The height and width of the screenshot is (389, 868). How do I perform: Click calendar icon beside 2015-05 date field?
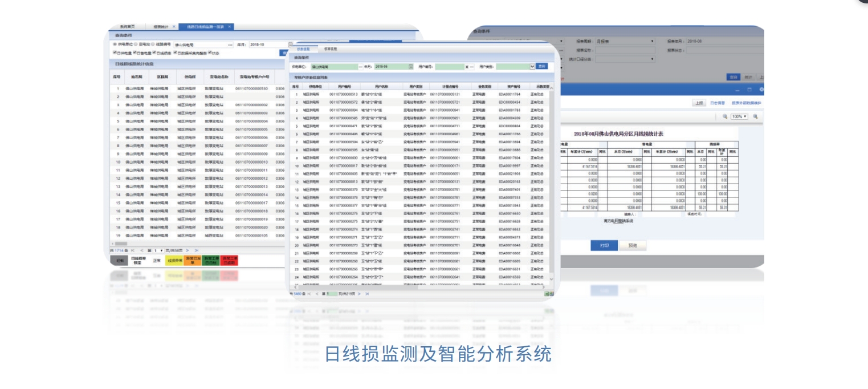410,67
